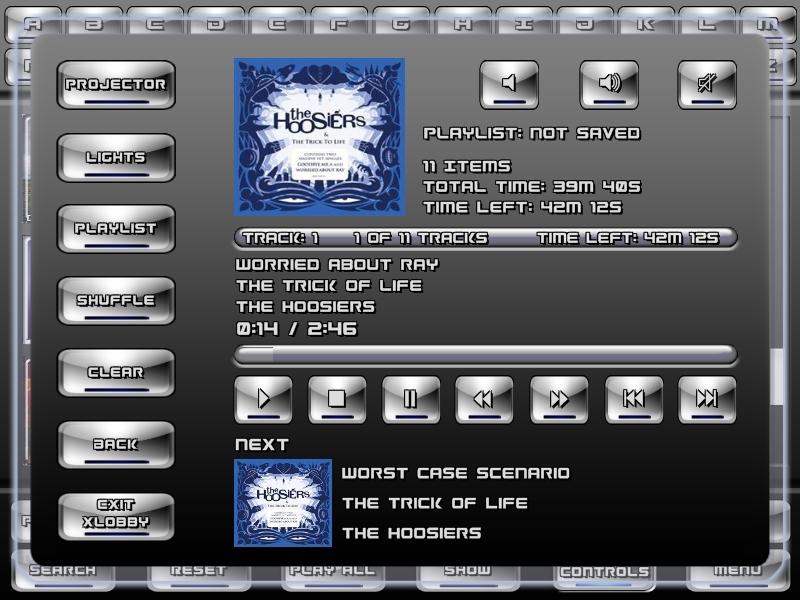Clear the current playlist

pos(116,372)
